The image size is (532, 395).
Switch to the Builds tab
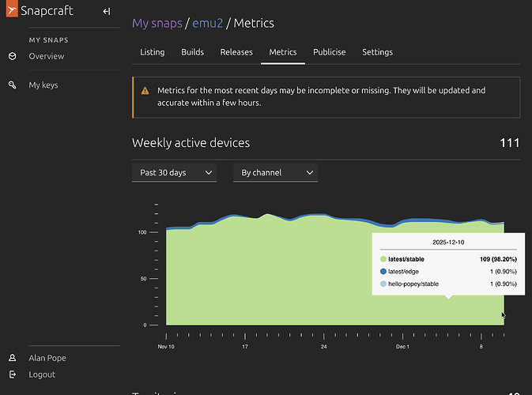click(x=192, y=52)
